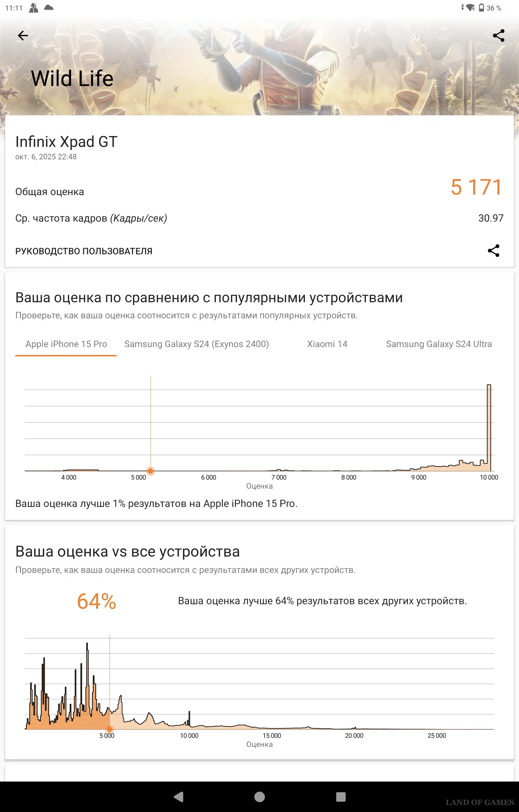Open the Samsung Galaxy S24 Ultra tab
The width and height of the screenshot is (519, 812).
pos(439,344)
